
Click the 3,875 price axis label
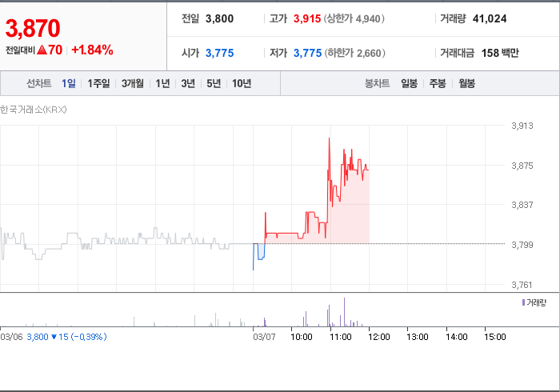[x=522, y=166]
